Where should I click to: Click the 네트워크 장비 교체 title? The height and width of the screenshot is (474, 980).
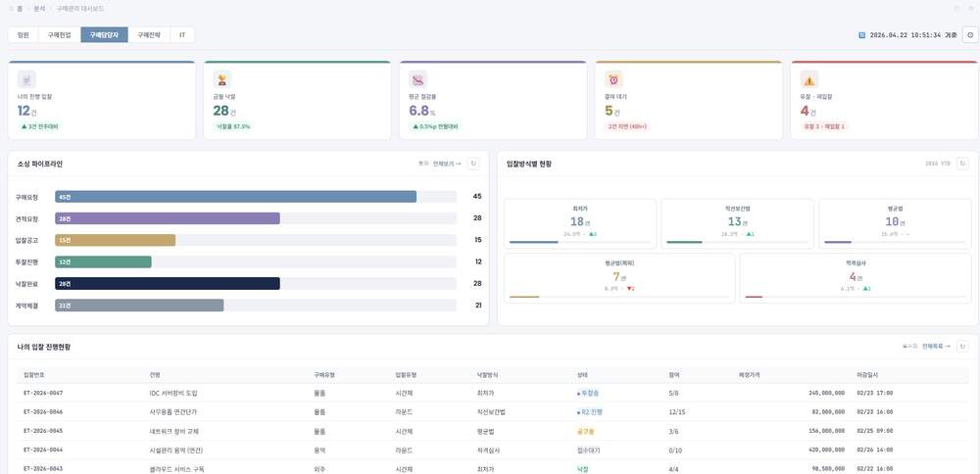174,431
